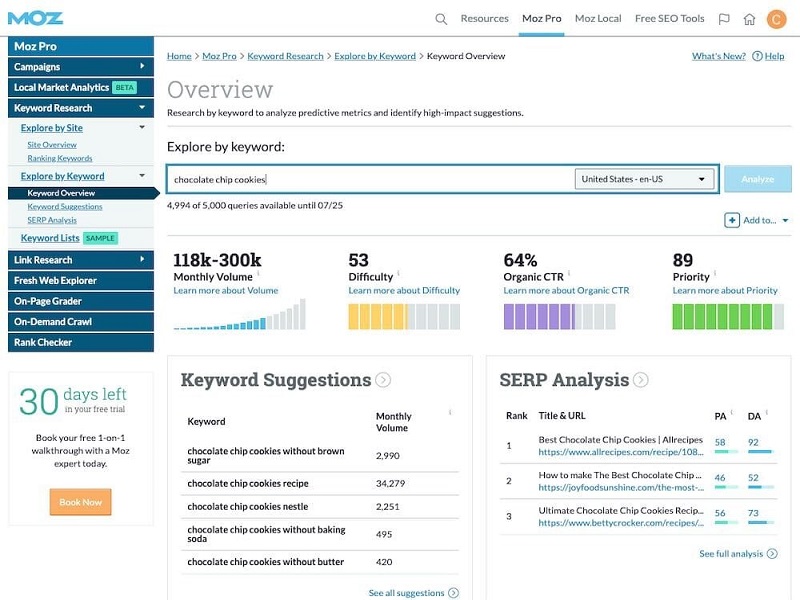Click the Help question mark icon
Screen dimensions: 800x600
pyautogui.click(x=757, y=56)
